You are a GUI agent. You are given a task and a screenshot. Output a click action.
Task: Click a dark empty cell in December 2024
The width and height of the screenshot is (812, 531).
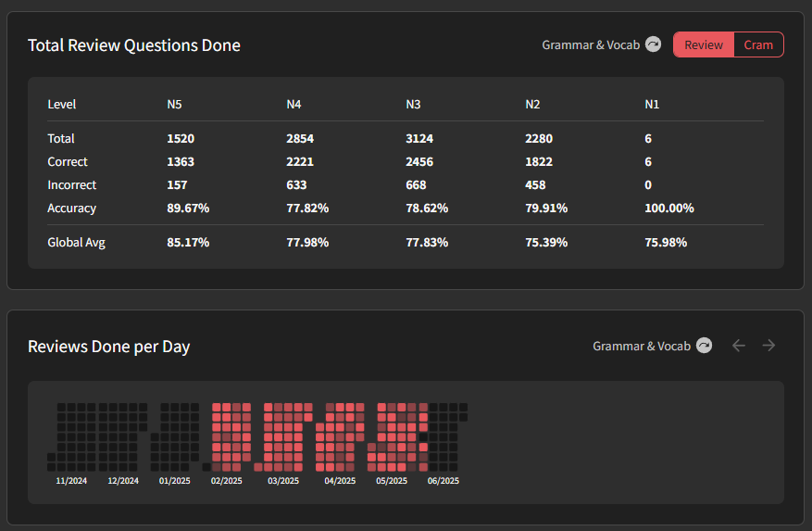click(113, 427)
